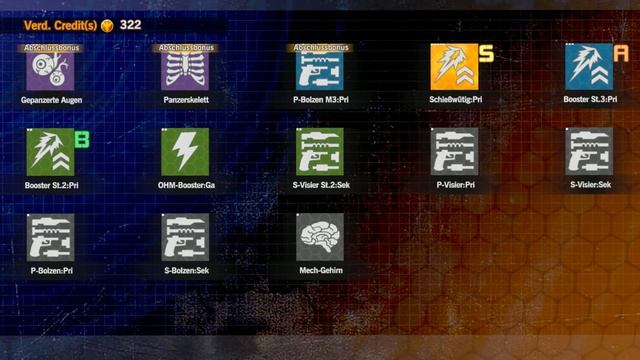Click the S-Visier:Sek label text

point(590,185)
